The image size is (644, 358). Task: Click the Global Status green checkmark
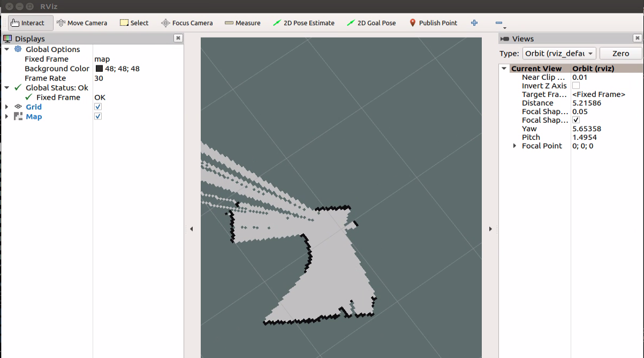[18, 88]
